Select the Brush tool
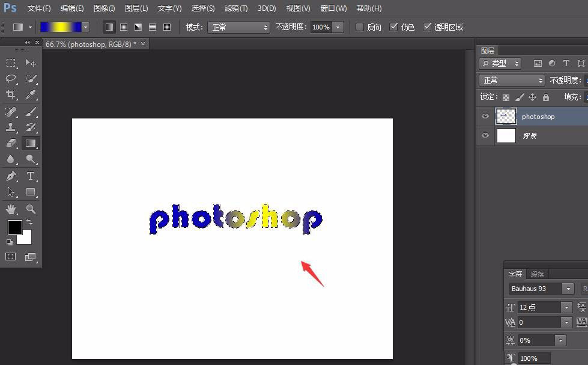 (x=31, y=111)
